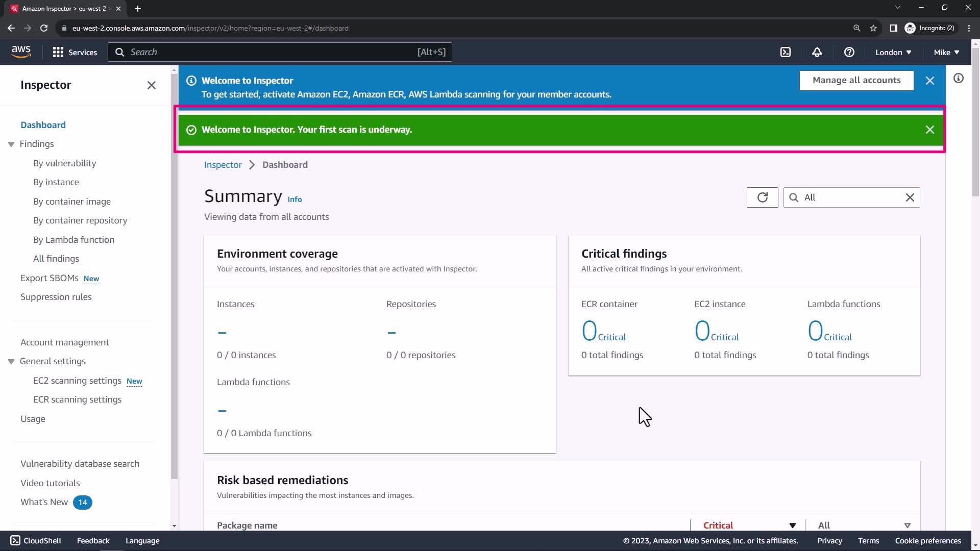Close the blue Welcome to Inspector banner
The width and height of the screenshot is (980, 551).
click(929, 81)
